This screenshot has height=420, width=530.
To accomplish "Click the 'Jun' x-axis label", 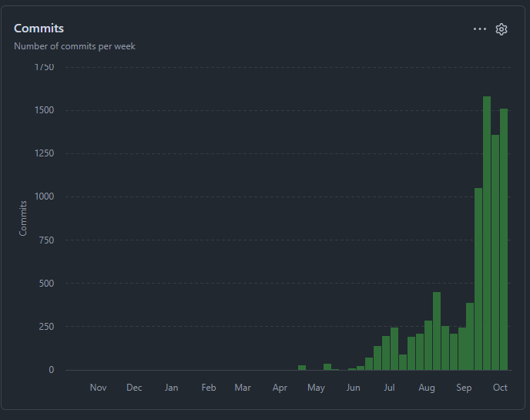I will (x=354, y=388).
